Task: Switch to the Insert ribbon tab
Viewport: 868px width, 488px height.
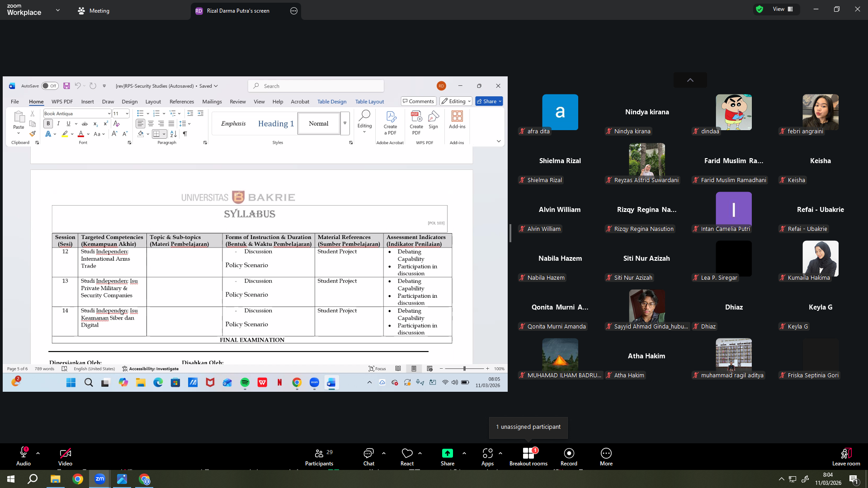Action: pyautogui.click(x=88, y=102)
